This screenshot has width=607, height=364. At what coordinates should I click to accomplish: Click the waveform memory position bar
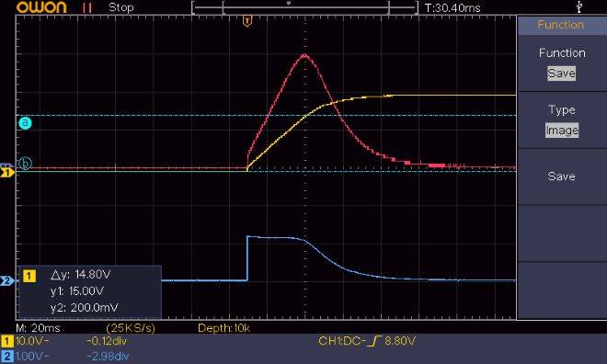pyautogui.click(x=304, y=7)
